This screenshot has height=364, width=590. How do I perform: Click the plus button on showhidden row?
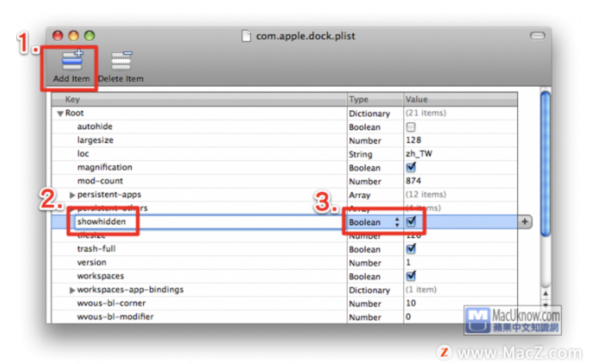pyautogui.click(x=525, y=222)
